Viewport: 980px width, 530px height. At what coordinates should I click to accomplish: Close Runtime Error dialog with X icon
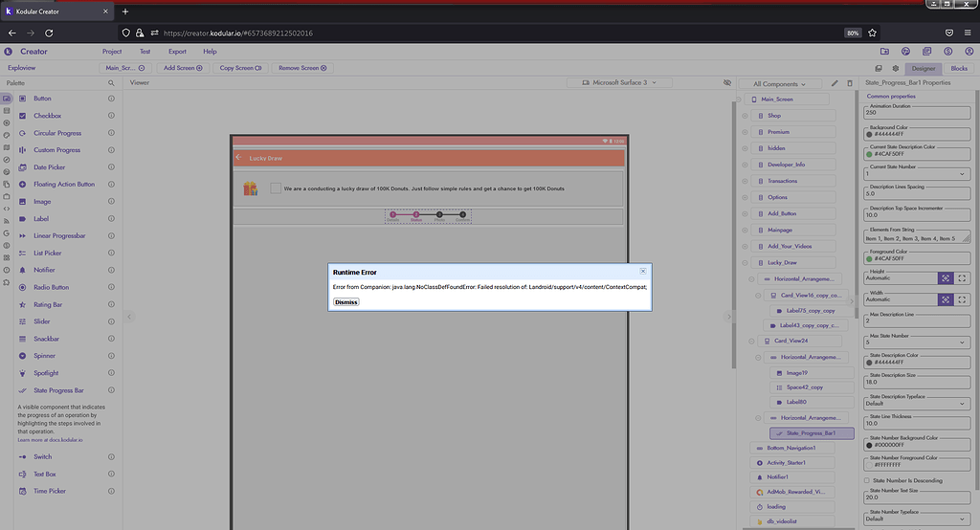point(642,272)
